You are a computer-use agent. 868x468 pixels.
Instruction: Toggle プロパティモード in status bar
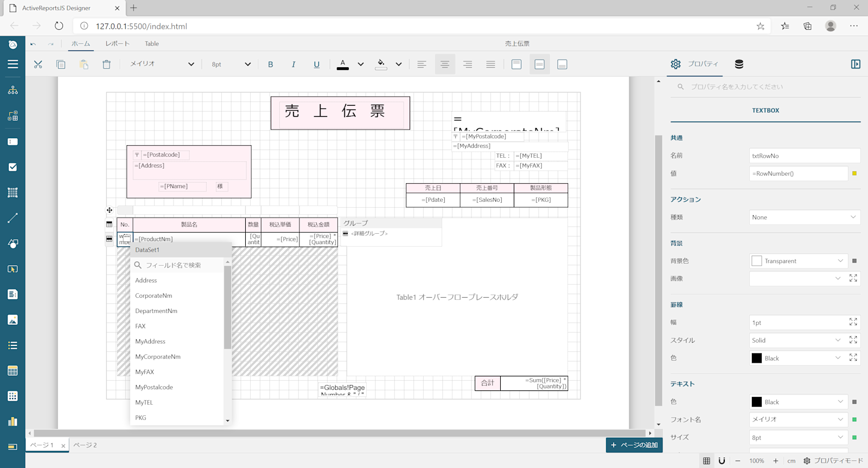pos(833,461)
